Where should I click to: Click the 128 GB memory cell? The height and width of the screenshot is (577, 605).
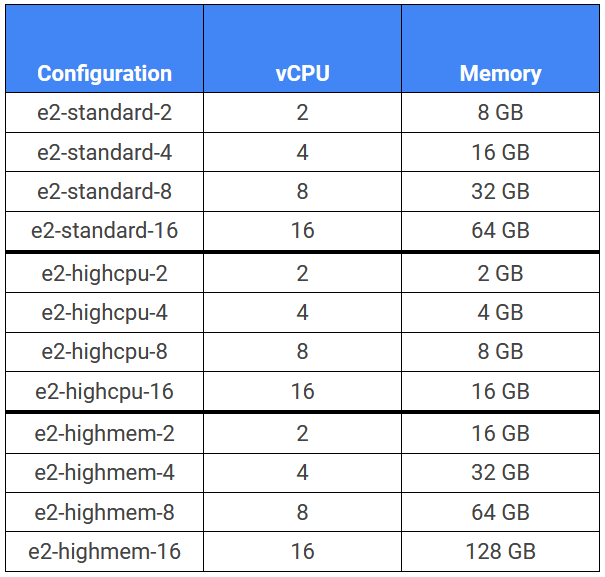[500, 551]
